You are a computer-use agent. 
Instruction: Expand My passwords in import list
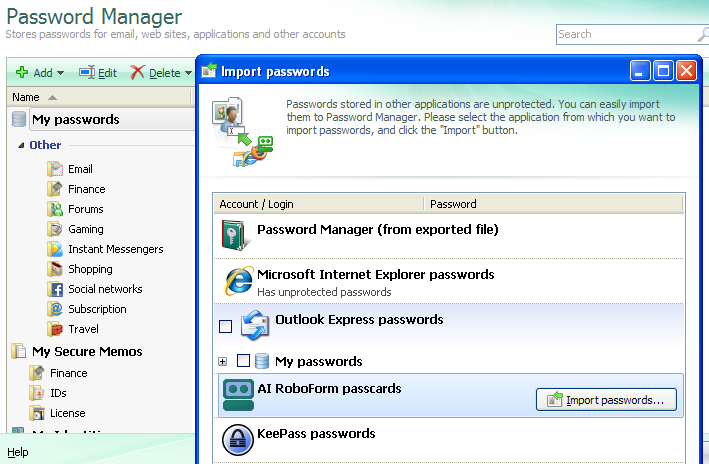222,361
